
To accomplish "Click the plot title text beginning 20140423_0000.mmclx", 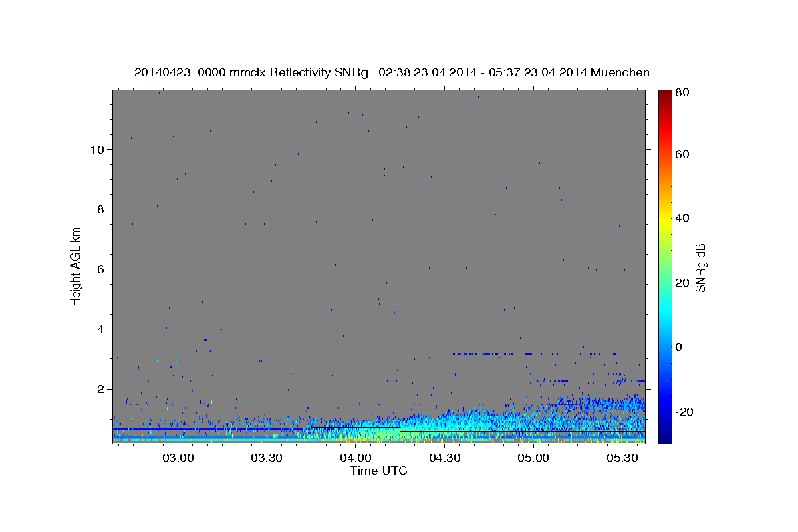I will (392, 72).
